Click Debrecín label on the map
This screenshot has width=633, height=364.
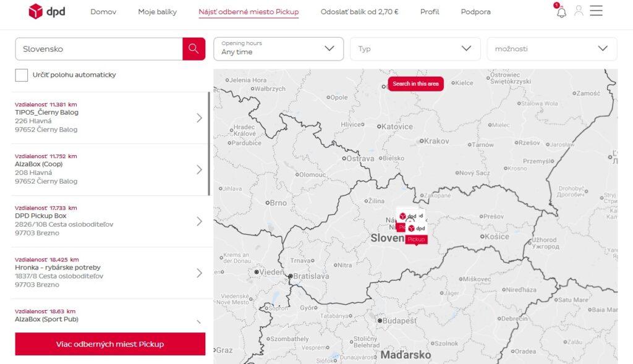[514, 319]
